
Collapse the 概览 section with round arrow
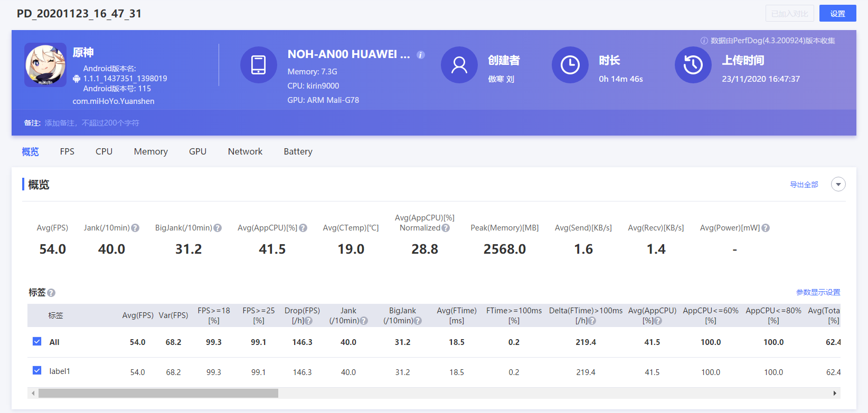pos(838,184)
